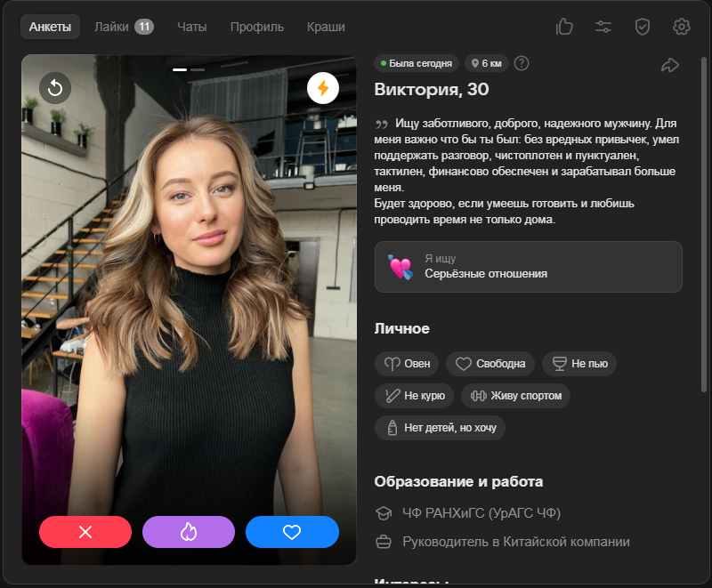The image size is (712, 588).
Task: Click the shield safety icon
Action: (x=642, y=27)
